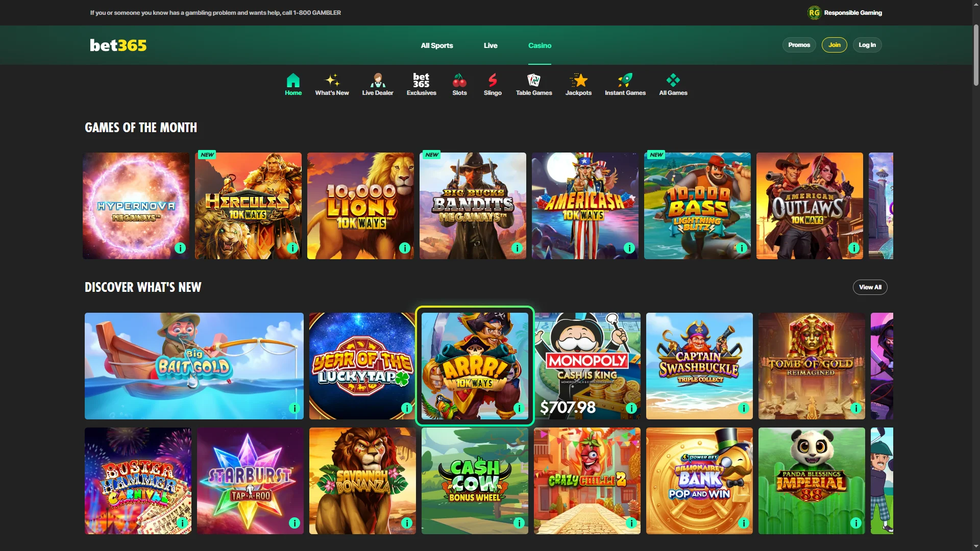Open the Live Dealer category

click(378, 85)
